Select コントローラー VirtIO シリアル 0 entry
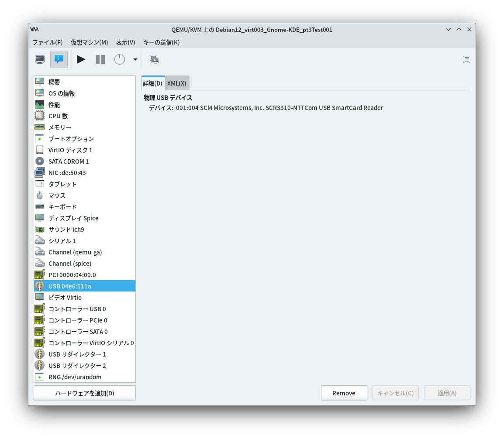The width and height of the screenshot is (504, 439). click(x=85, y=343)
